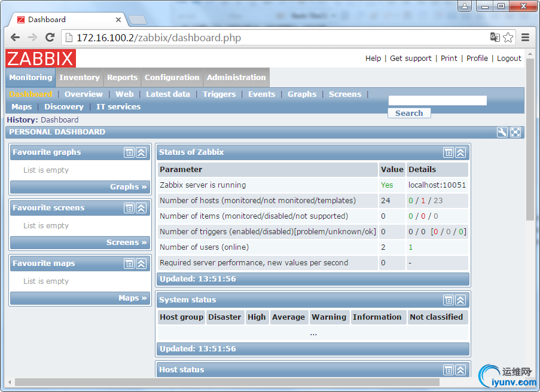
Task: Click the vertical page scrollbar
Action: click(530, 140)
